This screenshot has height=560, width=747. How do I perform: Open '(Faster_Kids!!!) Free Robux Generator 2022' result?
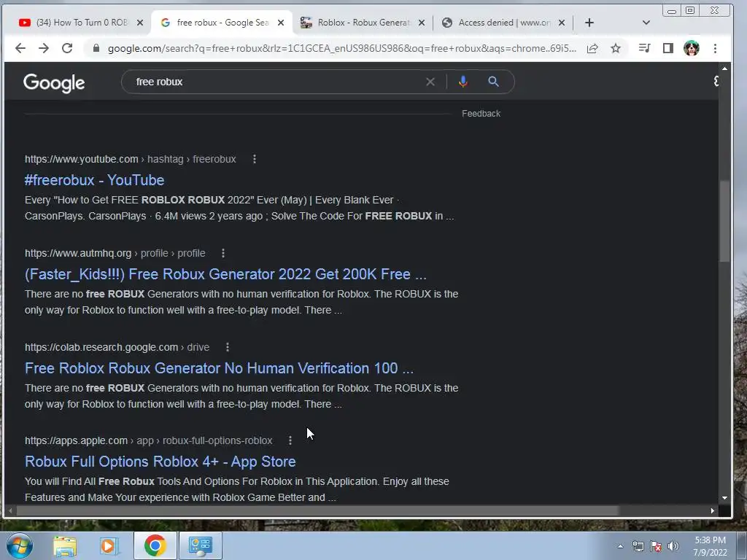click(225, 274)
